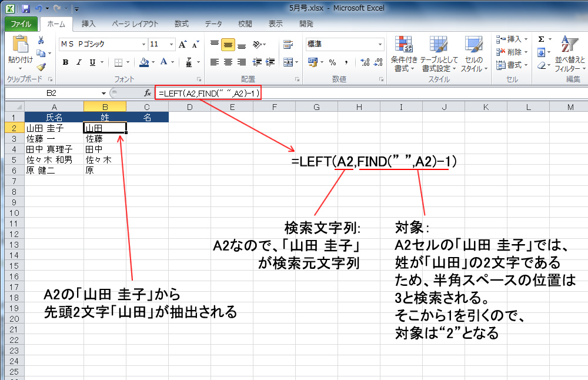The height and width of the screenshot is (380, 588).
Task: Click the Copy icon in clipboard group
Action: point(41,54)
